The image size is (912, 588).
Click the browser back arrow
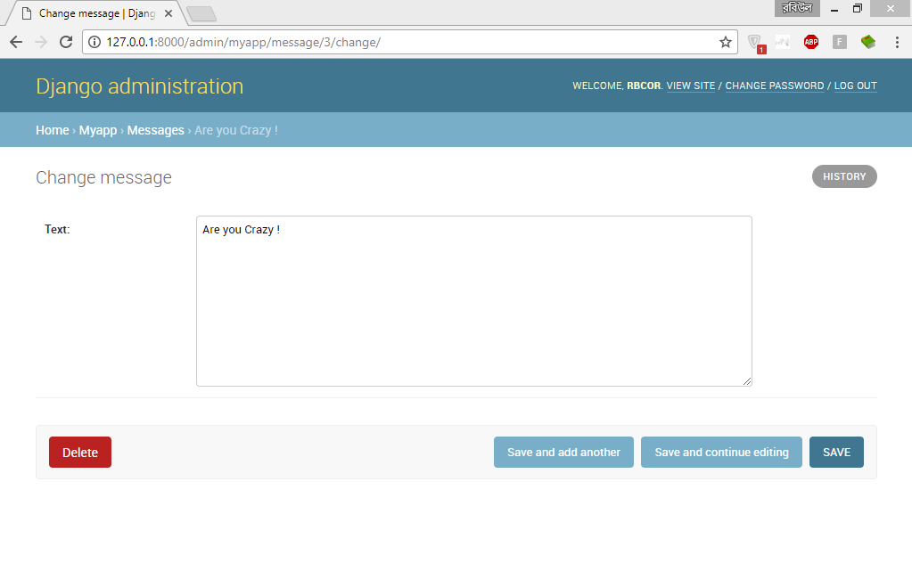16,42
